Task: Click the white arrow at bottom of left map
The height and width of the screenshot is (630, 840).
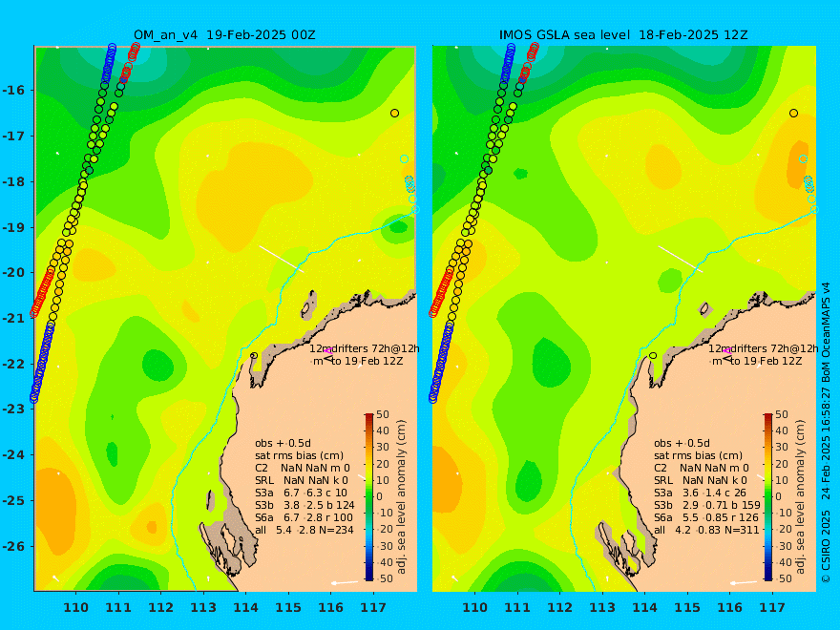Action: [345, 582]
